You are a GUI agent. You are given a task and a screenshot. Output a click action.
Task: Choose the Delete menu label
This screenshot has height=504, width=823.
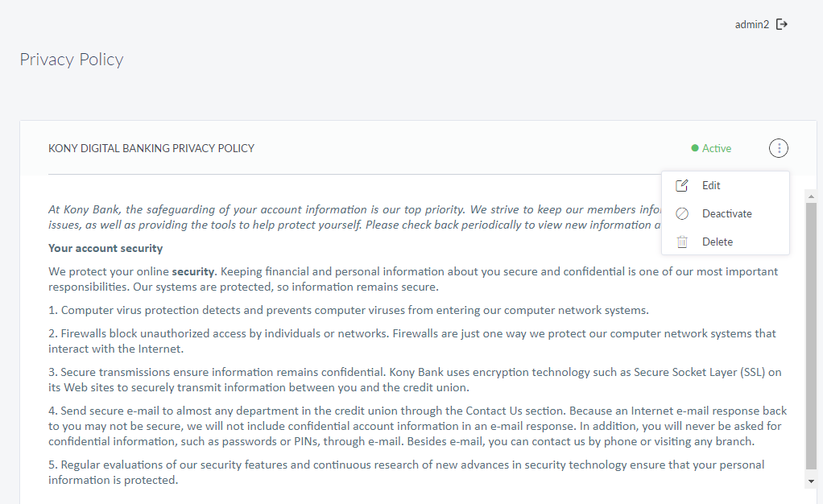(x=717, y=242)
